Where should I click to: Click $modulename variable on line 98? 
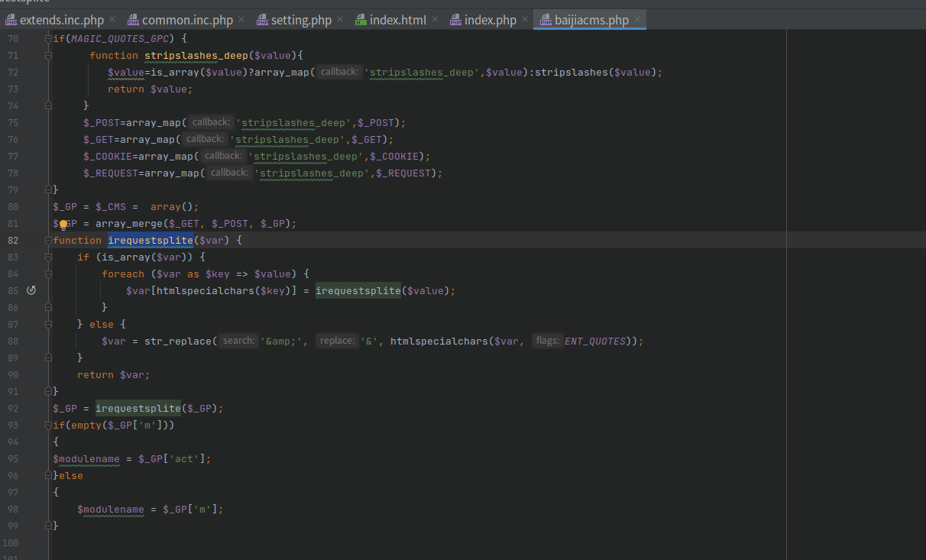pyautogui.click(x=111, y=509)
